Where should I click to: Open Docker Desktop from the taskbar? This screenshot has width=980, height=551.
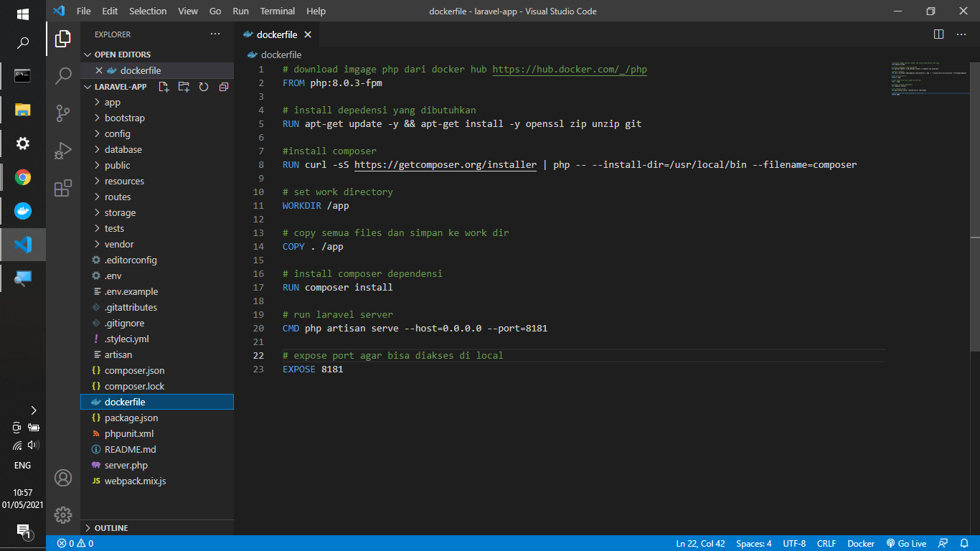tap(23, 211)
